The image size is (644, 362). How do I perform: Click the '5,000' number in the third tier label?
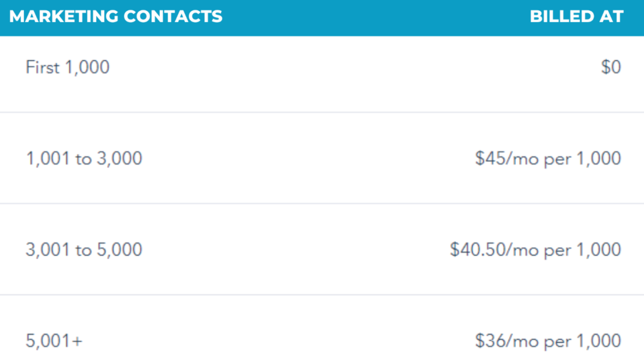coord(119,250)
